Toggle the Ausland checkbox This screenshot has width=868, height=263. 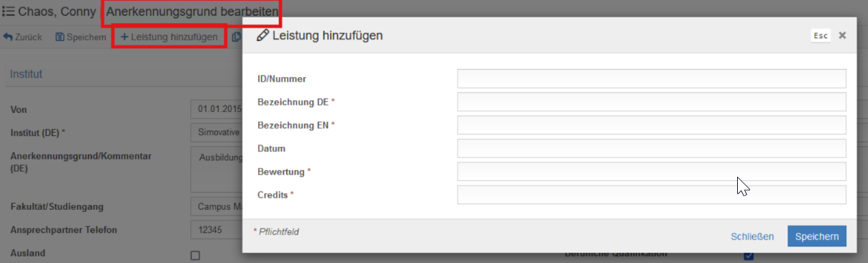[195, 255]
